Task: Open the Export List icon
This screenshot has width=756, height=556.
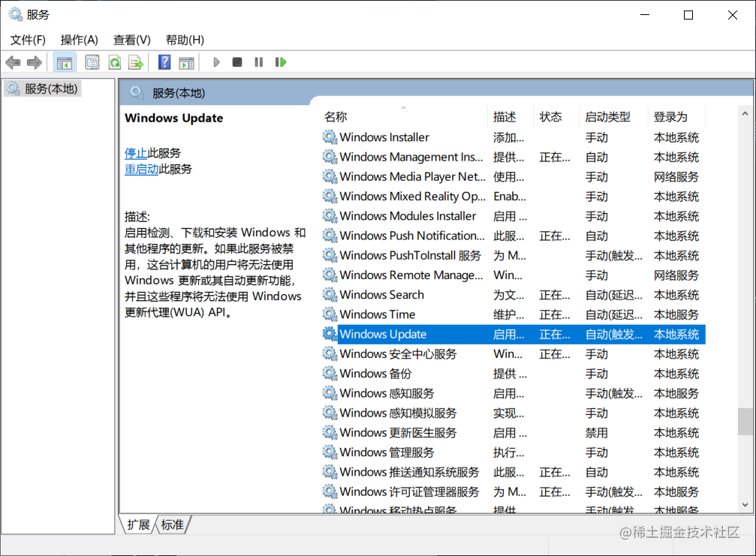Action: click(x=136, y=62)
